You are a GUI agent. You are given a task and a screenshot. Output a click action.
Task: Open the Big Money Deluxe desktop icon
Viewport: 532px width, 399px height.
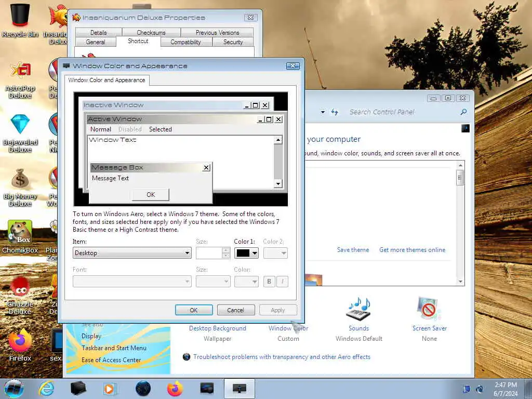tap(20, 188)
